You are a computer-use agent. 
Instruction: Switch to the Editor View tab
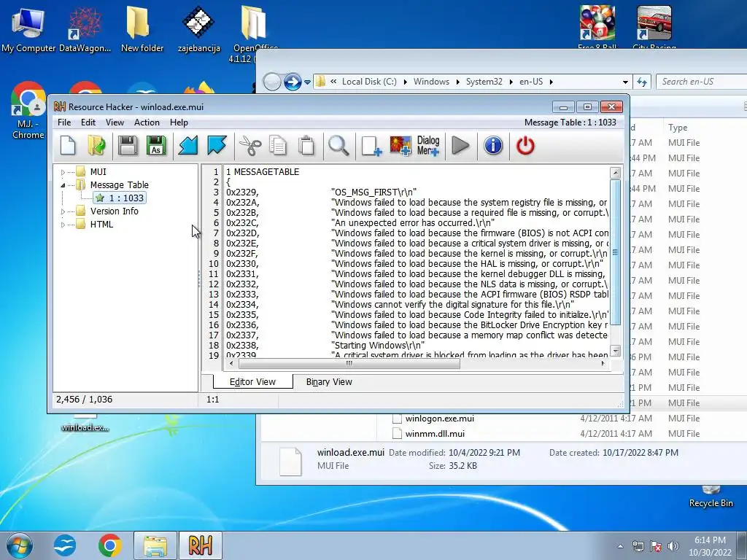tap(252, 382)
